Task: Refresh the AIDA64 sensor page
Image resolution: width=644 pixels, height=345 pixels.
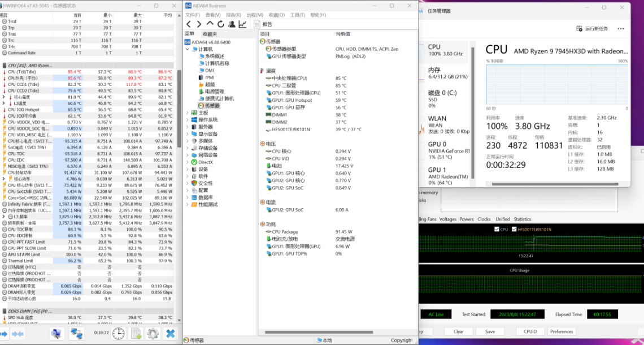Action: coord(221,24)
